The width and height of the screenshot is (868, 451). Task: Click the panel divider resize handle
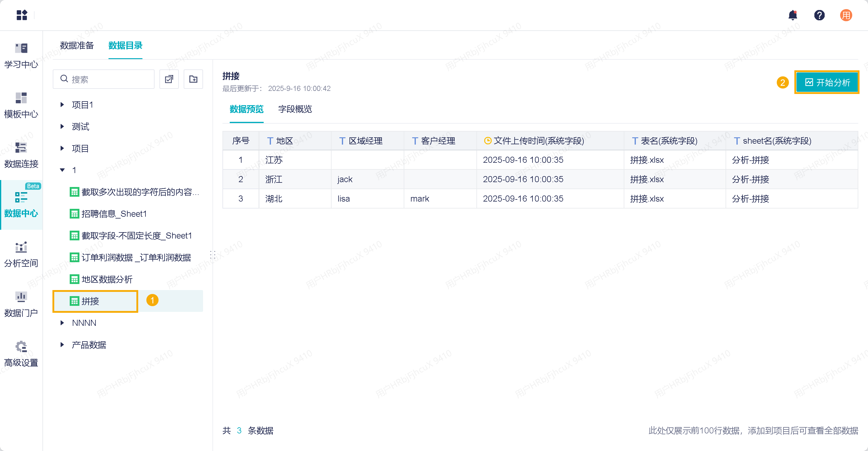(x=213, y=255)
